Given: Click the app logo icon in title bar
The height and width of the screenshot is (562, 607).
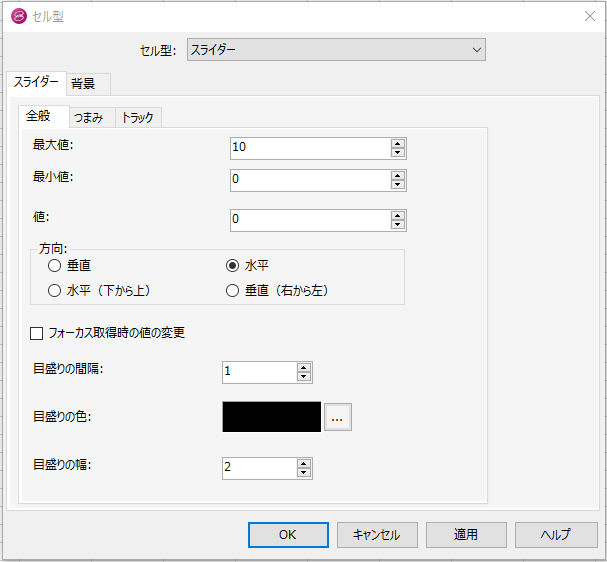Looking at the screenshot, I should pos(19,16).
